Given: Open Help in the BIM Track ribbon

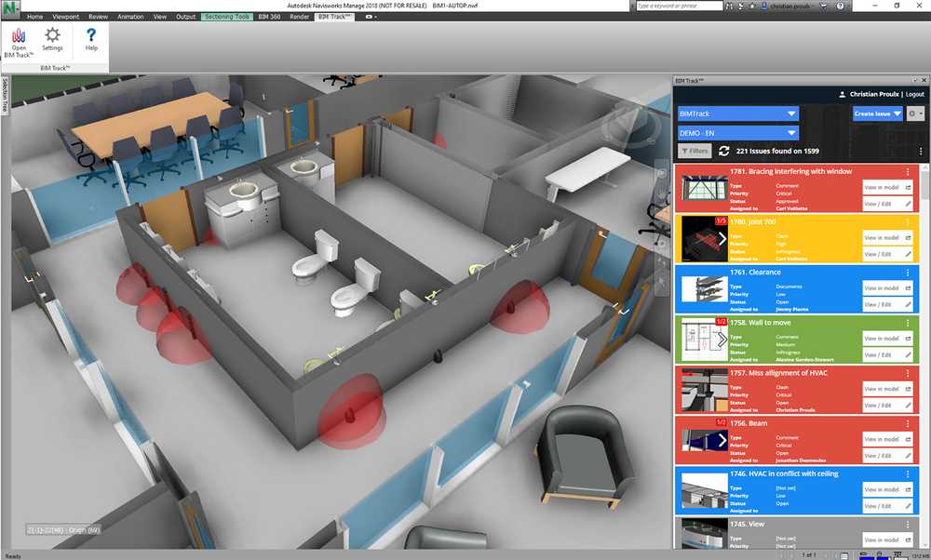Looking at the screenshot, I should (x=91, y=39).
